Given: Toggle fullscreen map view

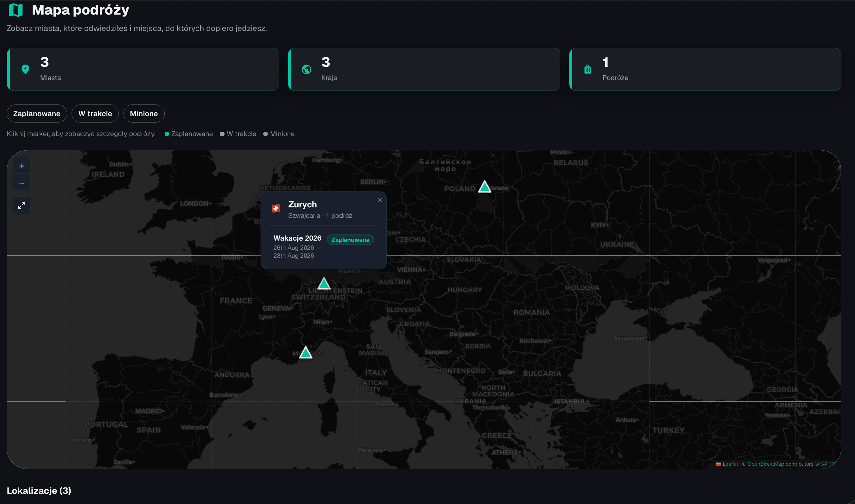Looking at the screenshot, I should point(22,205).
